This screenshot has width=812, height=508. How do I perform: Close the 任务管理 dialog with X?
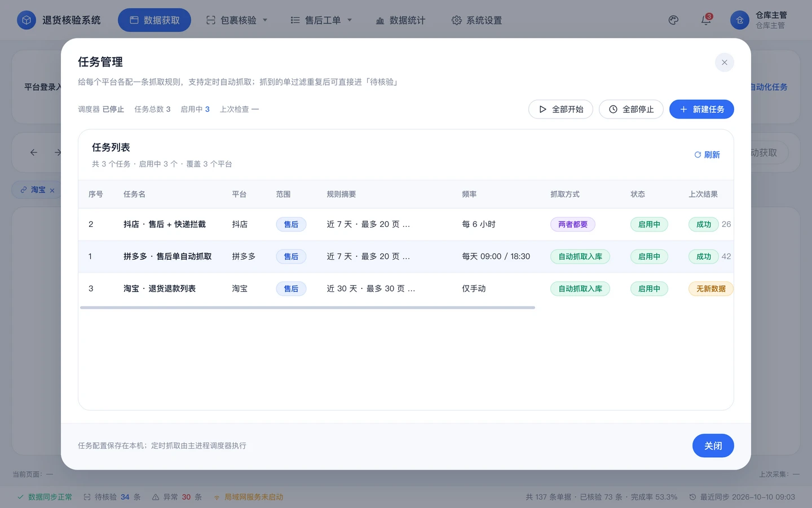(x=725, y=62)
